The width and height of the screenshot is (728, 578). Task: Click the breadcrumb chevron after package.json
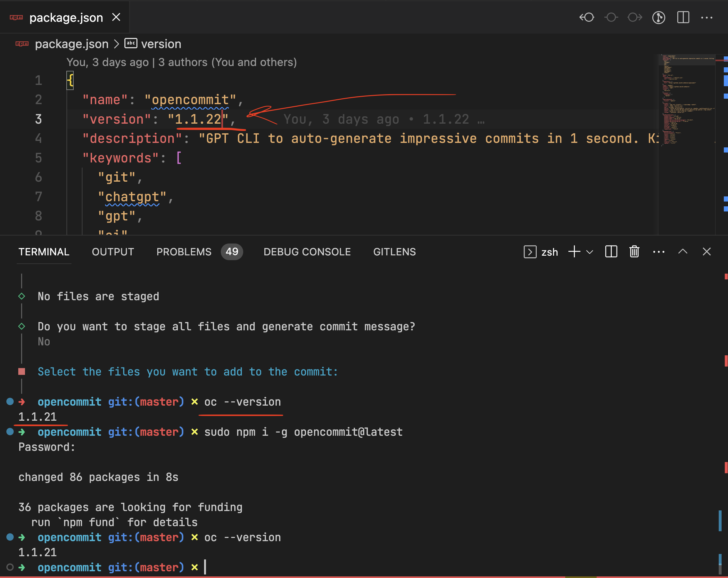(x=117, y=44)
